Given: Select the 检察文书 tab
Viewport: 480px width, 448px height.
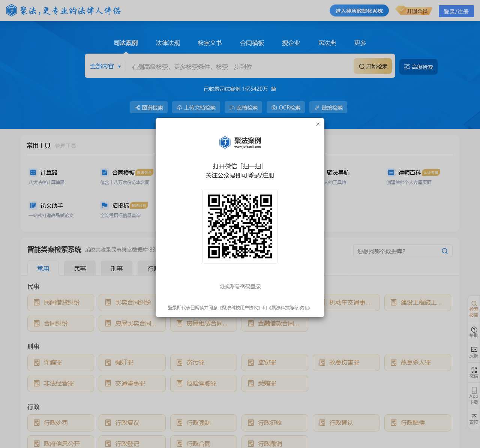Looking at the screenshot, I should pyautogui.click(x=210, y=43).
